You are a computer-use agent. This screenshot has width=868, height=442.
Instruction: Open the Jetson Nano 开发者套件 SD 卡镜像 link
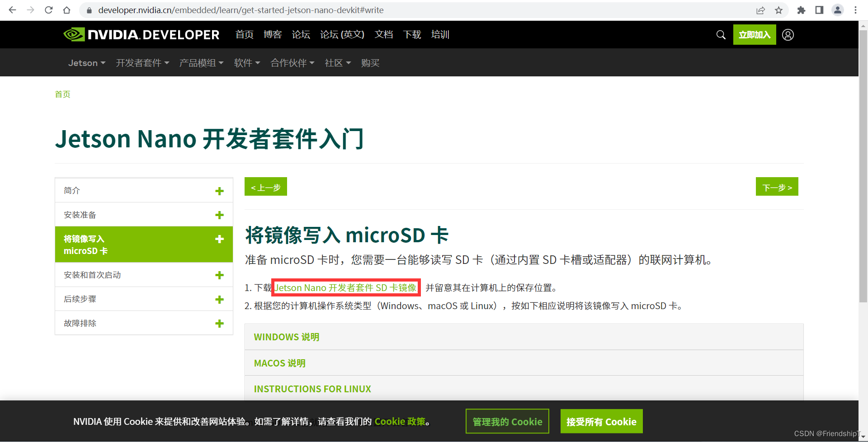[x=345, y=287]
